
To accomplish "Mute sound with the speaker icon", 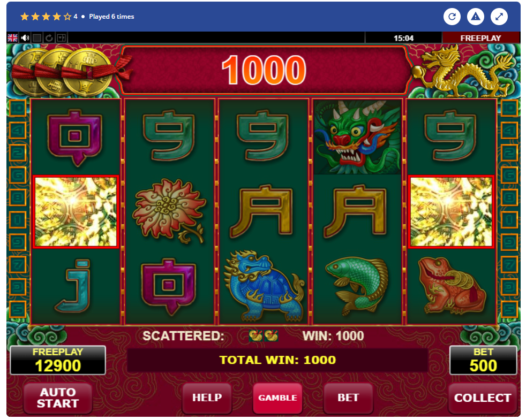I will [x=25, y=38].
